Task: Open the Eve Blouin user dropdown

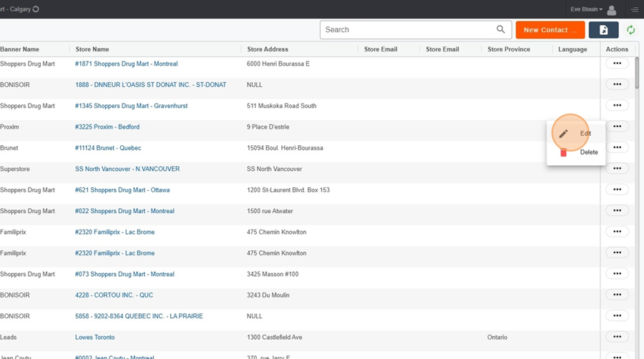Action: pos(586,9)
